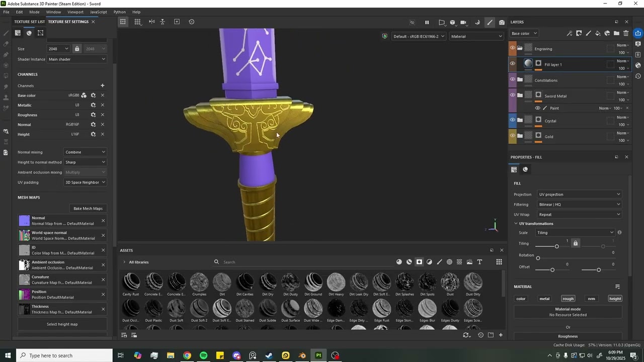Hide the Crystal layer group
Image resolution: width=644 pixels, height=362 pixels.
[x=513, y=120]
